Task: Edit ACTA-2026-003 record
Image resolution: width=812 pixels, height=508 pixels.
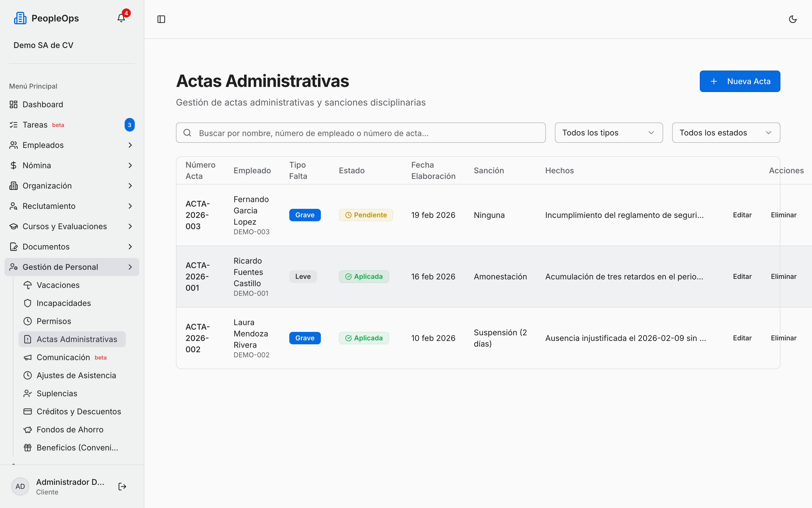Action: (x=742, y=215)
